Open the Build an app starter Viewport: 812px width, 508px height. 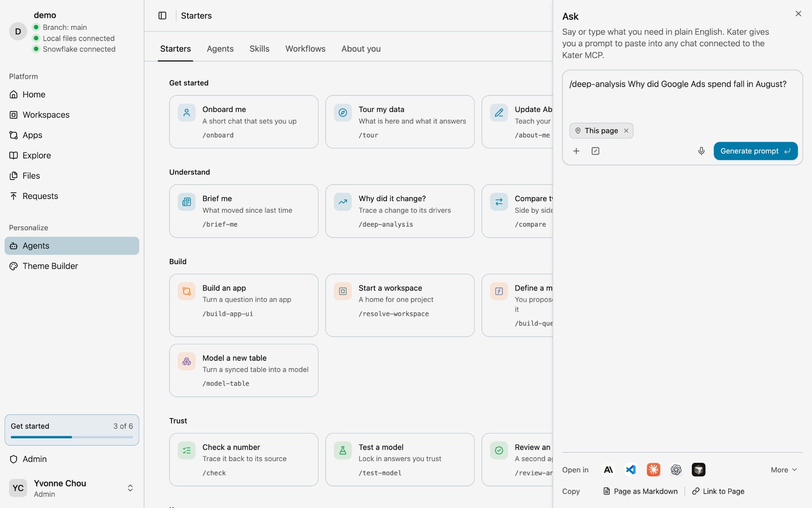point(244,305)
